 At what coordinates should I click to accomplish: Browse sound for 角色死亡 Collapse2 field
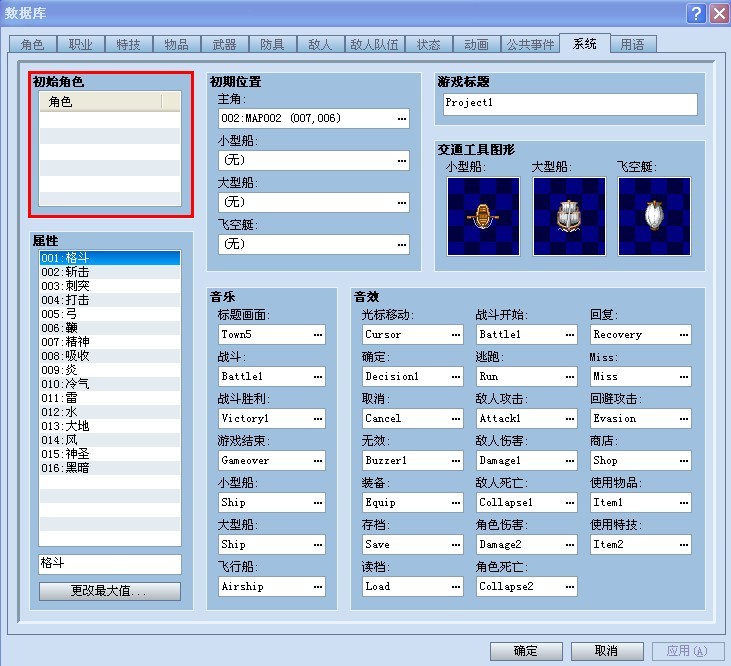tap(569, 587)
